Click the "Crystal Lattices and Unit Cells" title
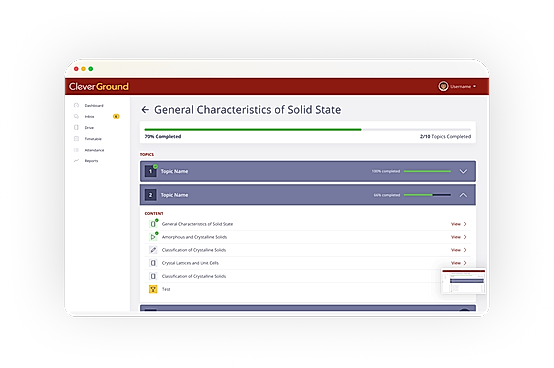 190,263
